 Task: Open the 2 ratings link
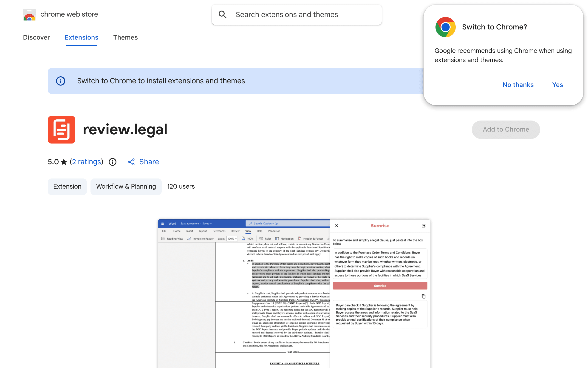(87, 162)
